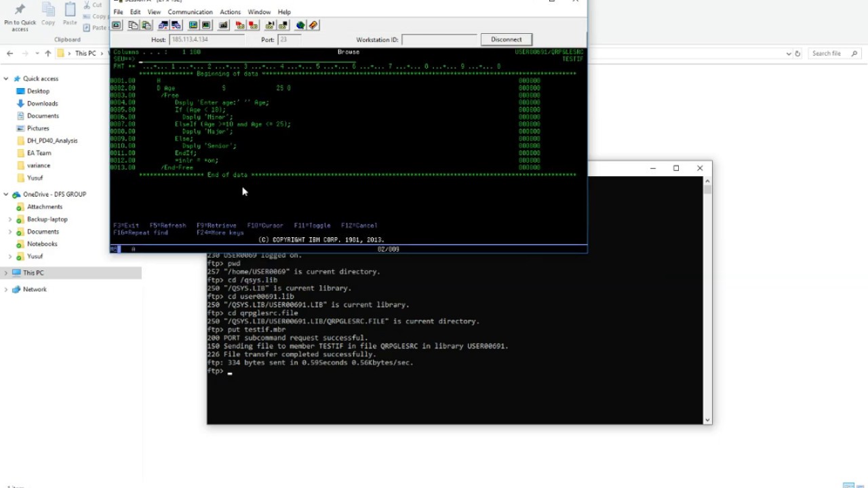Image resolution: width=868 pixels, height=488 pixels.
Task: Click the Help index icon in emulator toolbar
Action: point(313,25)
